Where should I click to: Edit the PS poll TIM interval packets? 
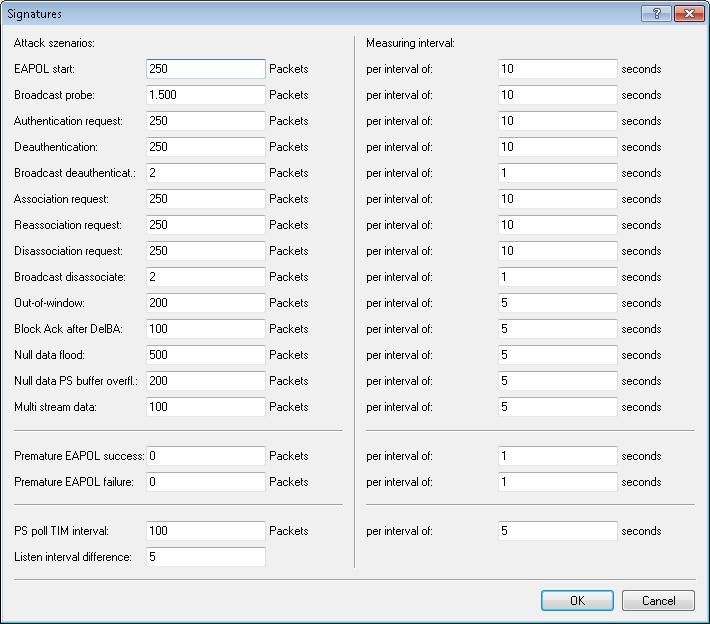tap(205, 531)
